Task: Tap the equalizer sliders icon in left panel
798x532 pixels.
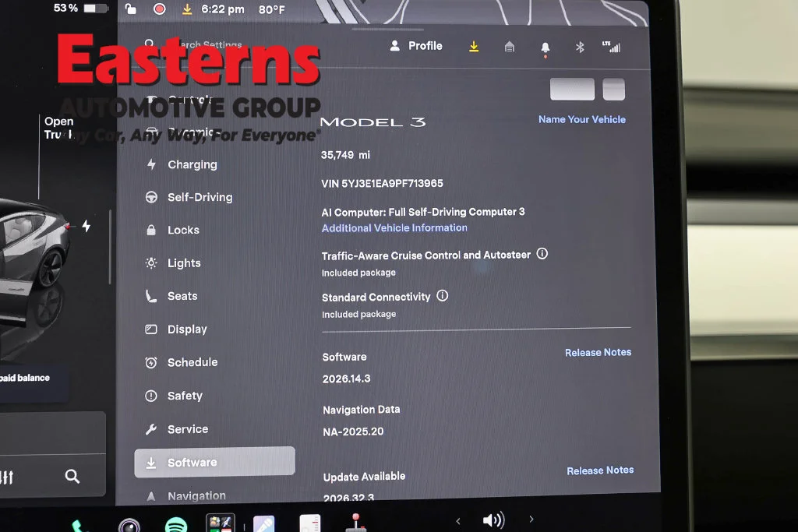Action: [x=6, y=477]
